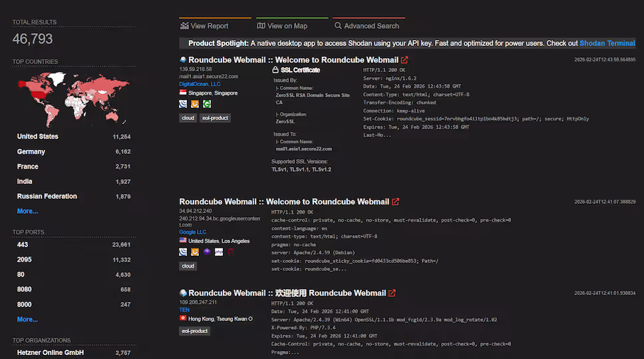This screenshot has width=644, height=359.
Task: Click the PHP technology icon on Google LLC result
Action: pyautogui.click(x=219, y=252)
